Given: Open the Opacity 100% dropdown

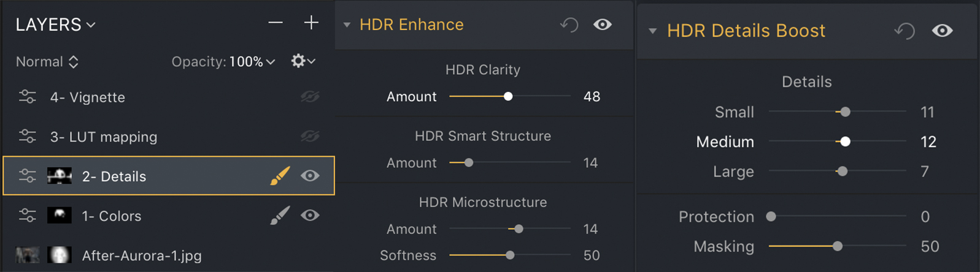Looking at the screenshot, I should (x=252, y=62).
